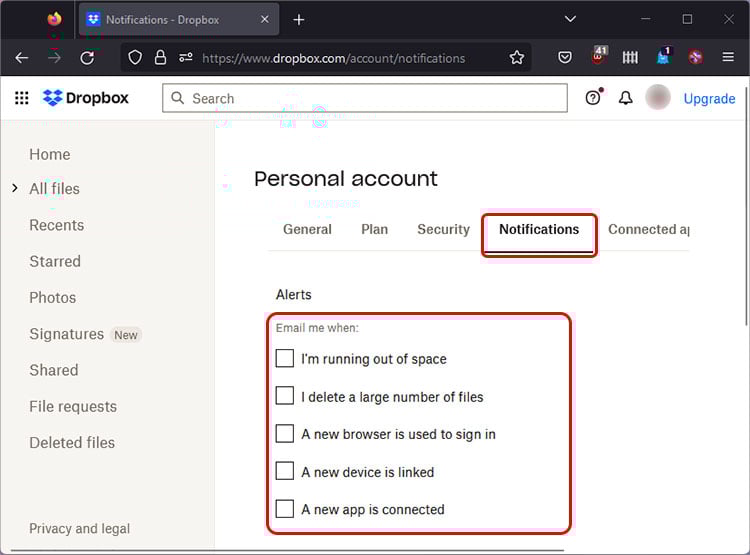Image resolution: width=750 pixels, height=555 pixels.
Task: Click the magnifier icon in Search box
Action: [177, 98]
